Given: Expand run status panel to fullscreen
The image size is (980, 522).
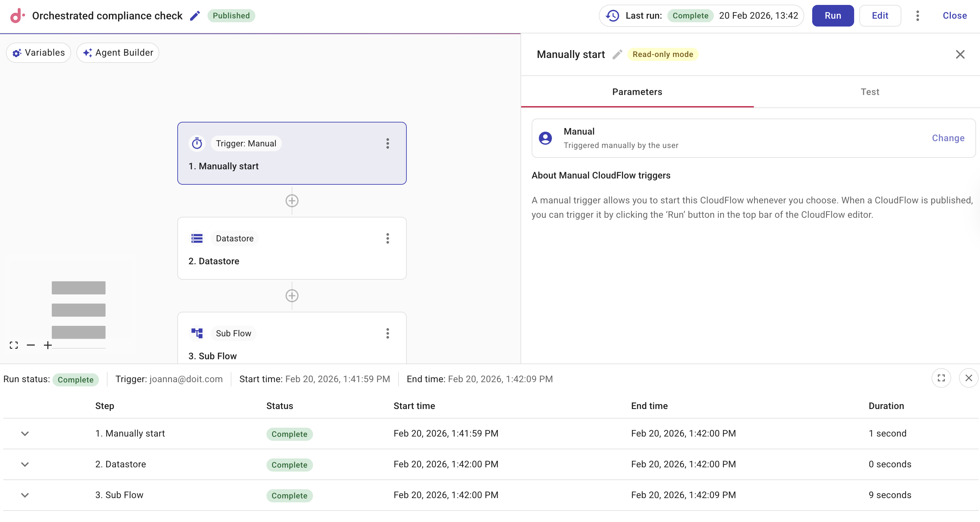Looking at the screenshot, I should 941,378.
